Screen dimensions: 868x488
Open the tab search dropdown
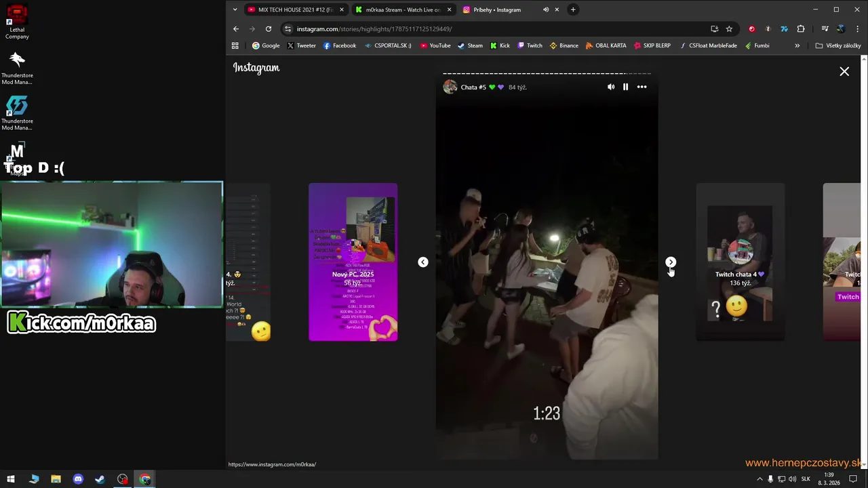(235, 9)
